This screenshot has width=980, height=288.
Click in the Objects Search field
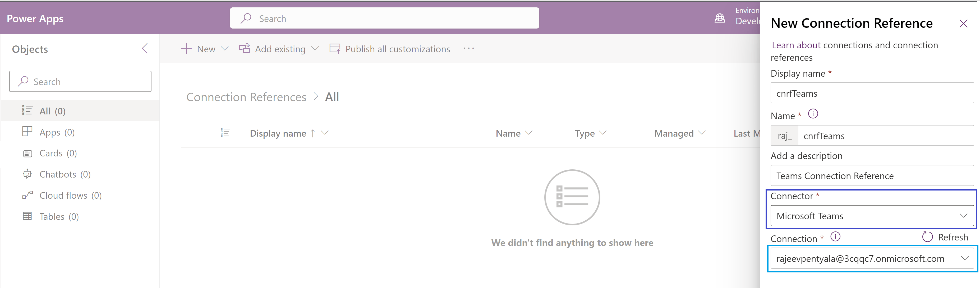click(x=80, y=81)
